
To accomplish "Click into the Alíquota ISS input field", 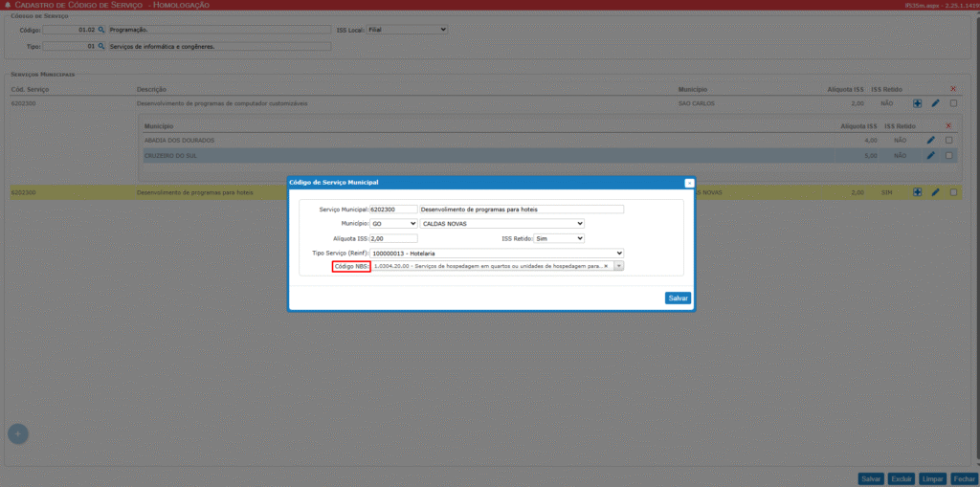I will coord(392,238).
